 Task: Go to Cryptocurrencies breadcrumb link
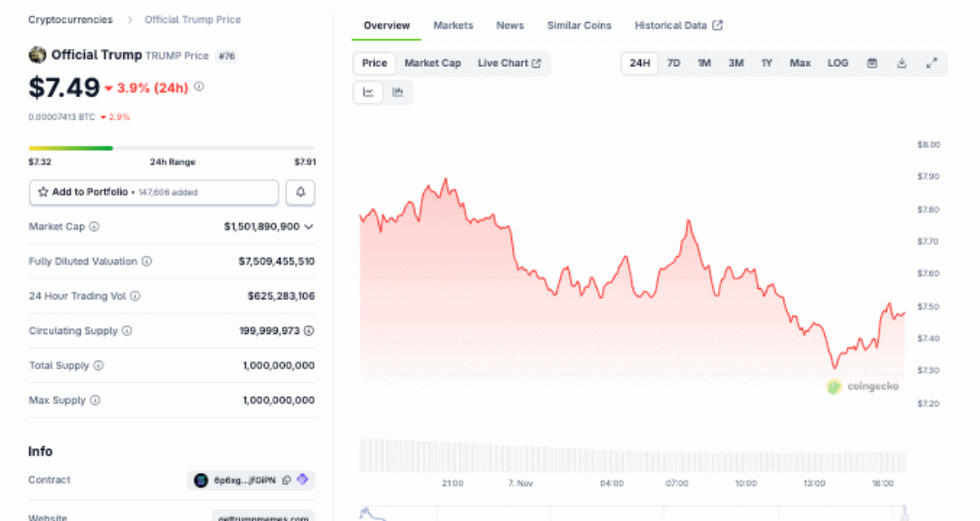tap(70, 20)
